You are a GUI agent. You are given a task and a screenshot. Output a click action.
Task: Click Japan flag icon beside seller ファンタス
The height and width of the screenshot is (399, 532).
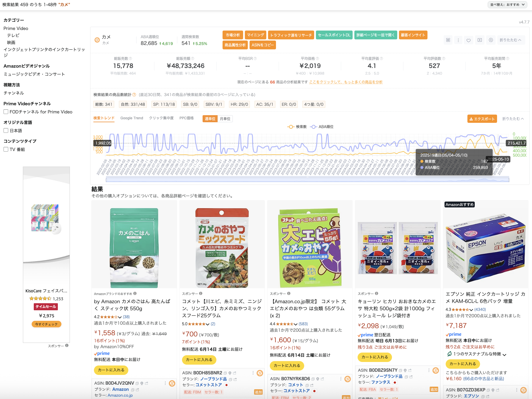pos(395,382)
